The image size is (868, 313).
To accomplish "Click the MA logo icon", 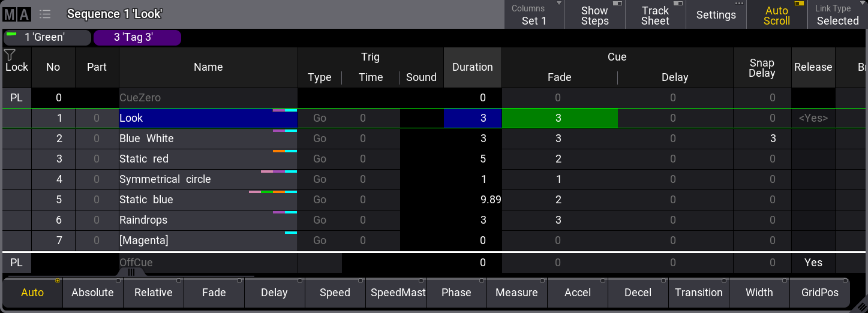I will click(x=17, y=14).
